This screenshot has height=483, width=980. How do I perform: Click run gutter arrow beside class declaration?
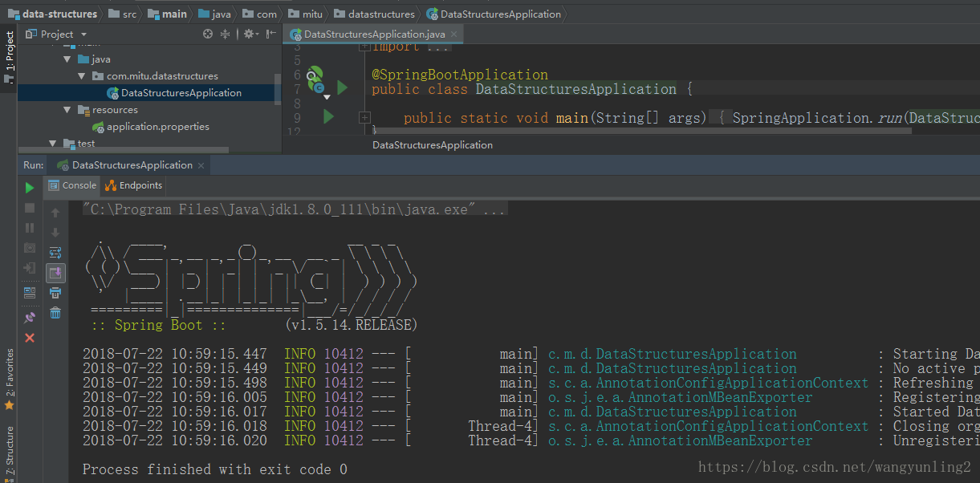(342, 87)
